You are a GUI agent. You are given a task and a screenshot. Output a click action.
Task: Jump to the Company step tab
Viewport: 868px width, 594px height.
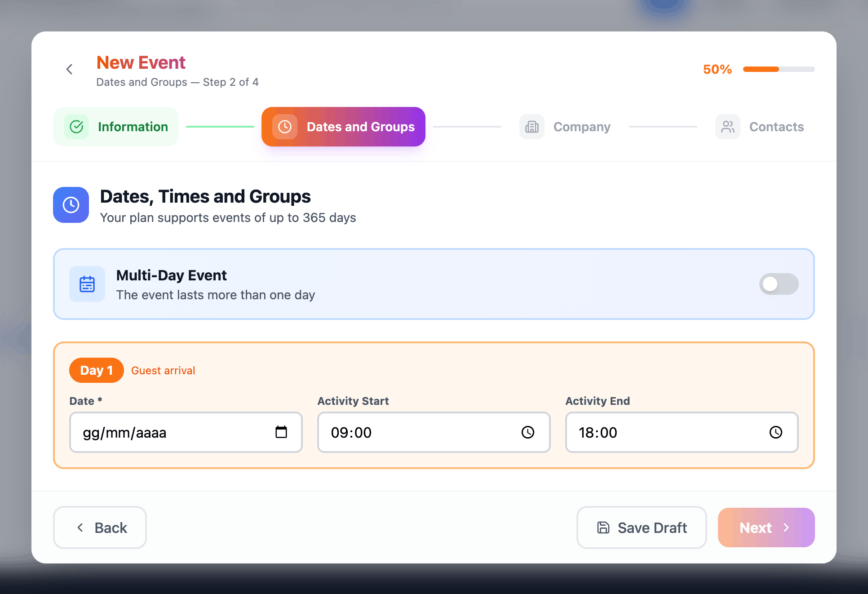pyautogui.click(x=565, y=127)
